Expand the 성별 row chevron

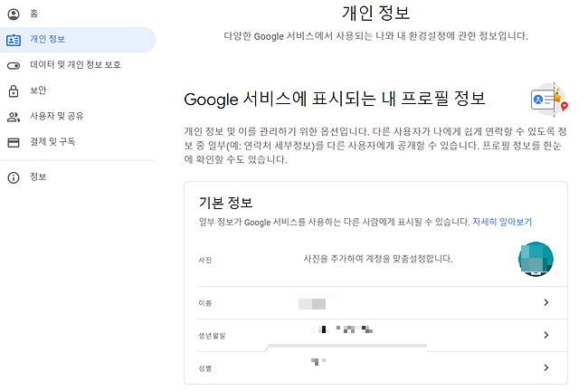546,367
